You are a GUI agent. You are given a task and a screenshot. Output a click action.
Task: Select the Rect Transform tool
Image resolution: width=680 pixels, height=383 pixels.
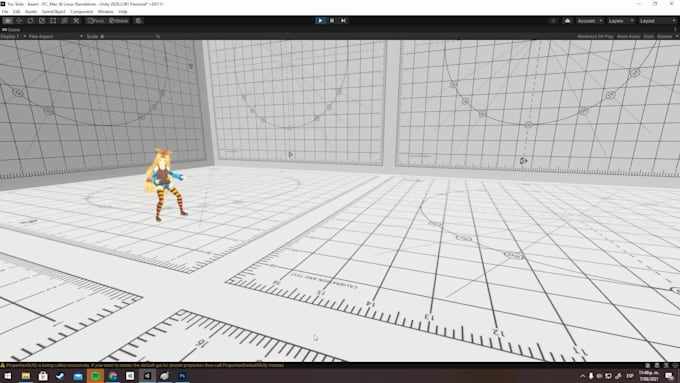[53, 21]
